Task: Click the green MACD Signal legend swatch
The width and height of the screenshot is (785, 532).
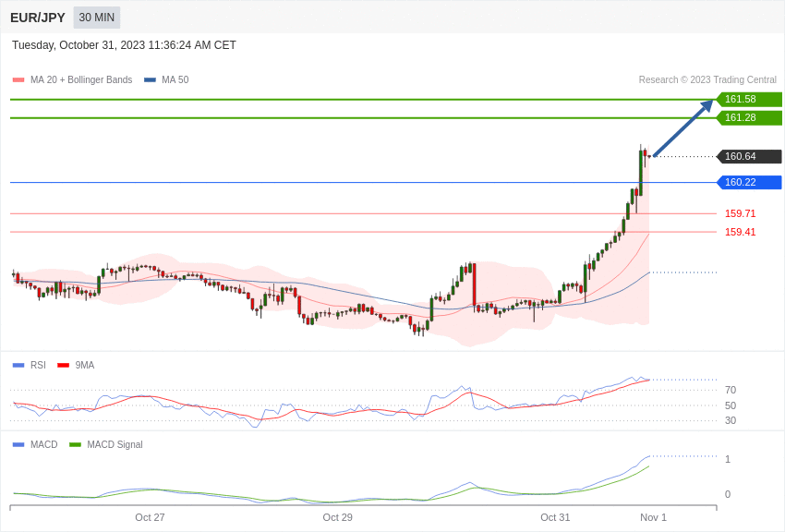Action: click(x=75, y=444)
